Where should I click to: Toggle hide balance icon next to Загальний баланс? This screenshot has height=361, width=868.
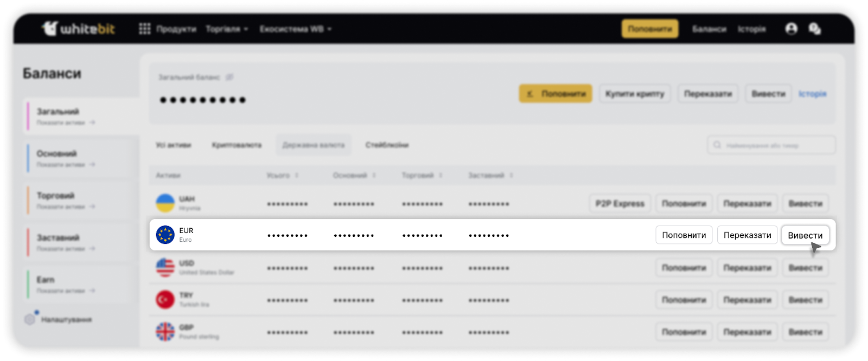click(x=229, y=78)
